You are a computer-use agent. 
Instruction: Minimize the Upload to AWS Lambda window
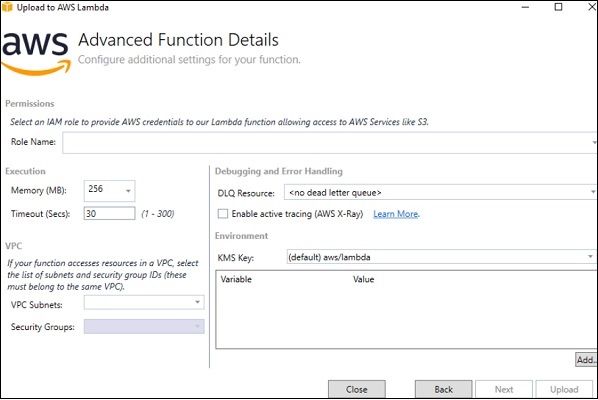(525, 7)
